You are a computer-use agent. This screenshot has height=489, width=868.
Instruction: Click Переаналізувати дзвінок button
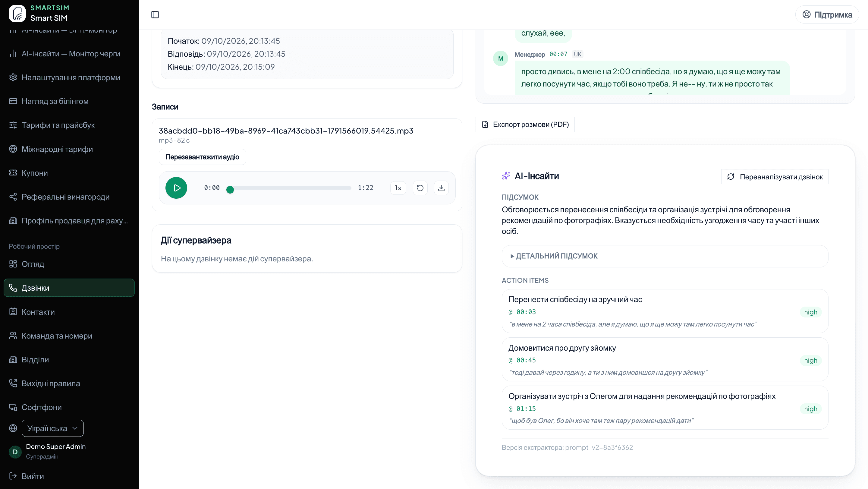[x=775, y=177]
